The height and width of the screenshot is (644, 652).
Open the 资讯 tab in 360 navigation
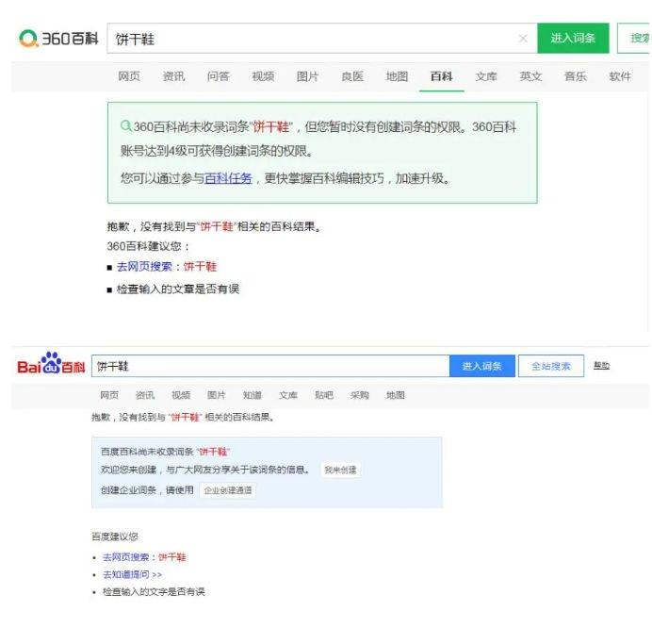coord(173,76)
